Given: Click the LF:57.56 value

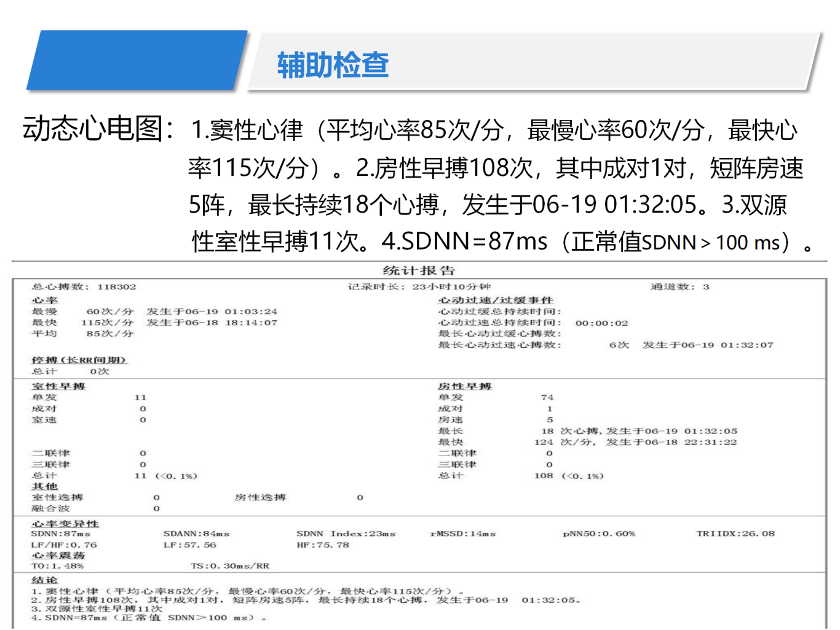Looking at the screenshot, I should (x=190, y=545).
